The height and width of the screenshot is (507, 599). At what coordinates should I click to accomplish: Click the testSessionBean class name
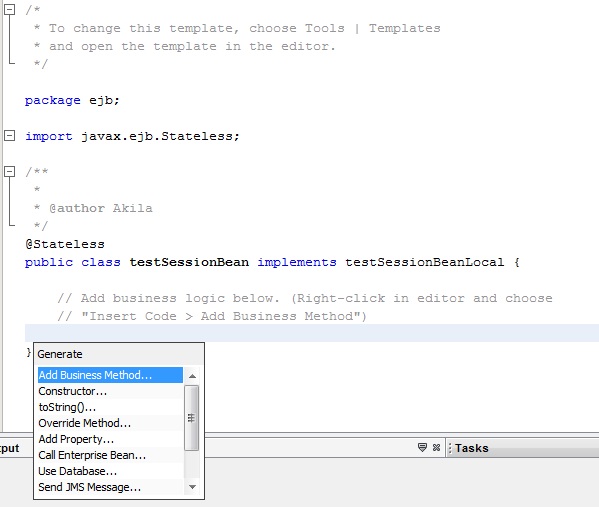[189, 262]
